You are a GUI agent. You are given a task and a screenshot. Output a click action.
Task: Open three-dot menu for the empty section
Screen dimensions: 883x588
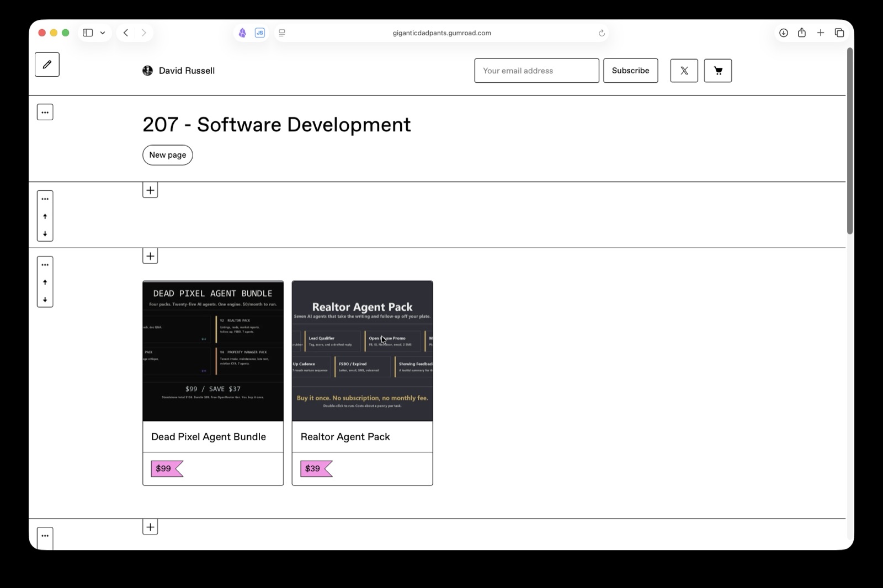pyautogui.click(x=45, y=199)
